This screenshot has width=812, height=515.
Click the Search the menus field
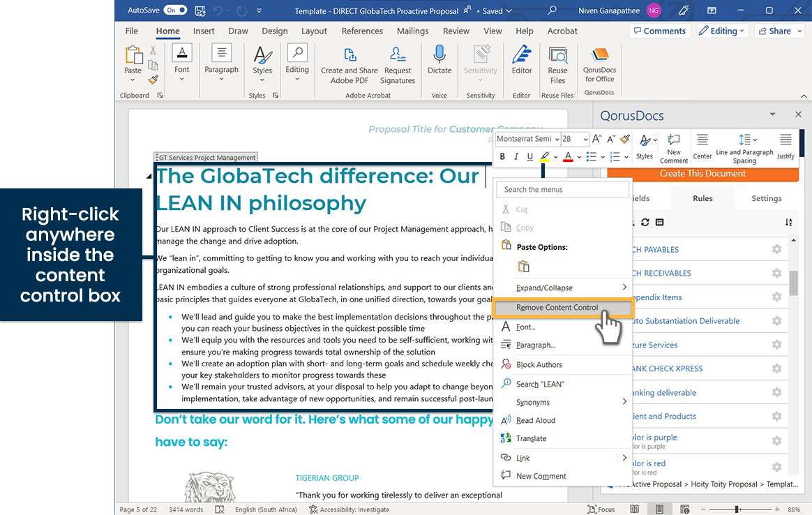click(x=562, y=190)
